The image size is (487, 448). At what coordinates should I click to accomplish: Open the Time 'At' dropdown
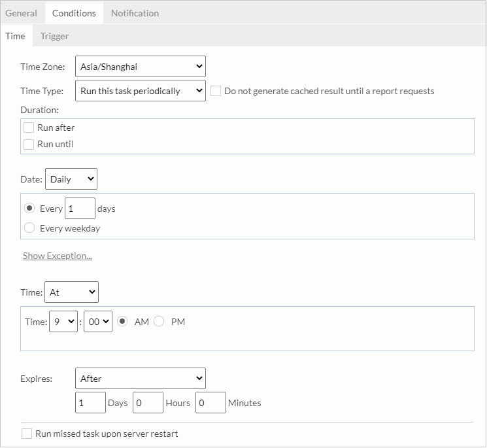tap(71, 292)
